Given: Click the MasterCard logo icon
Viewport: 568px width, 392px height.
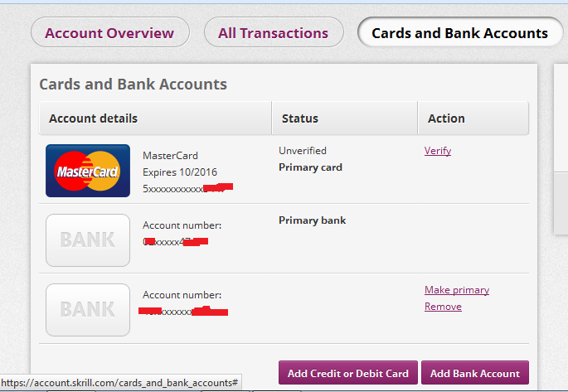Looking at the screenshot, I should [x=88, y=171].
